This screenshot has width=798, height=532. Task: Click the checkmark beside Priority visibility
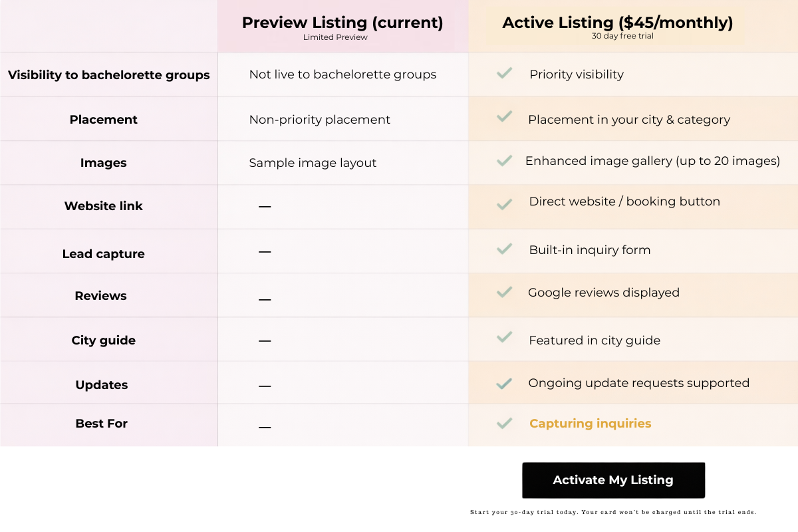tap(504, 73)
